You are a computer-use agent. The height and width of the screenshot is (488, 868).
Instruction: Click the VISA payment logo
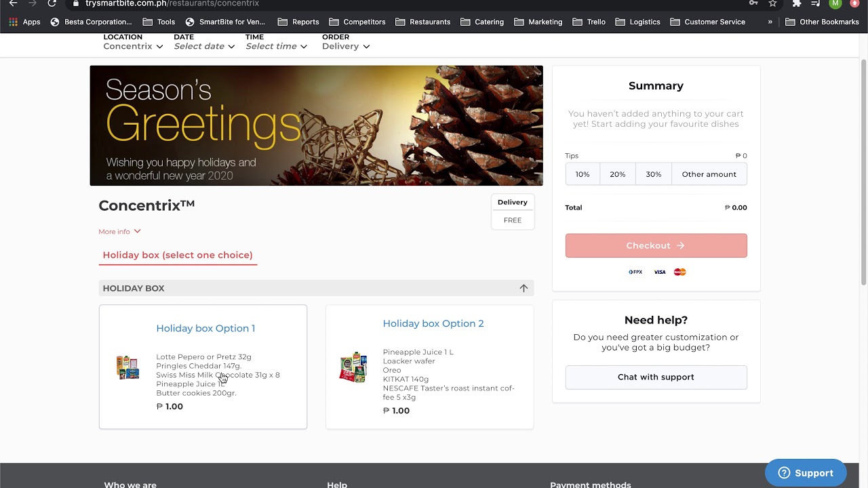(660, 272)
